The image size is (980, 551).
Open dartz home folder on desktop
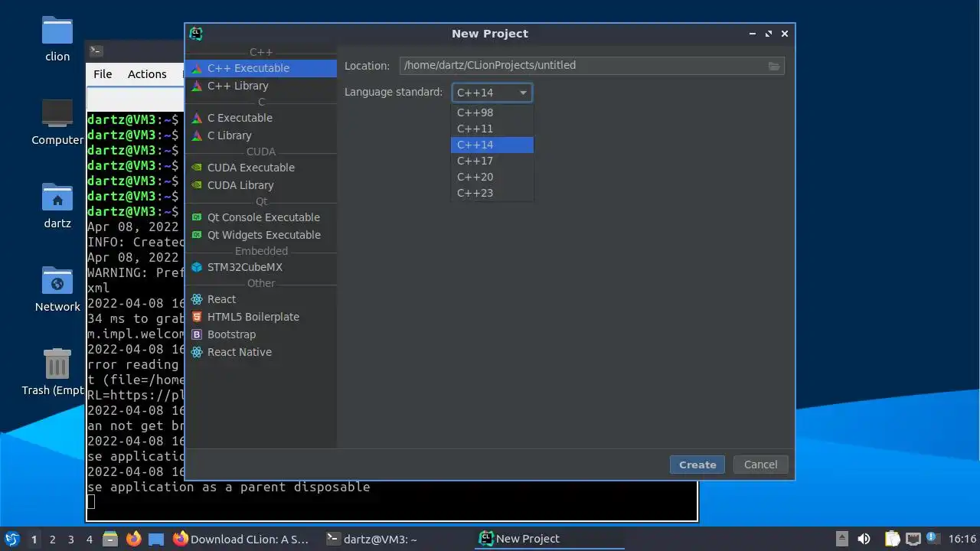click(57, 207)
